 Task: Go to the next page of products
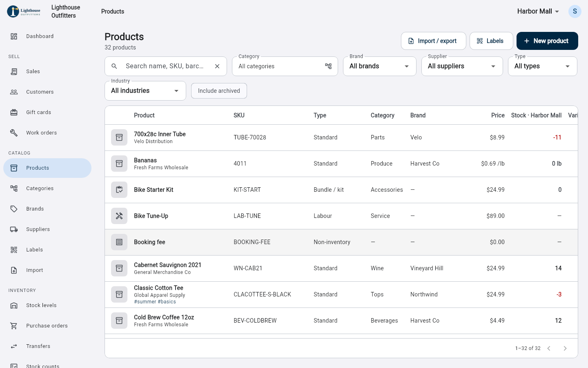point(565,348)
